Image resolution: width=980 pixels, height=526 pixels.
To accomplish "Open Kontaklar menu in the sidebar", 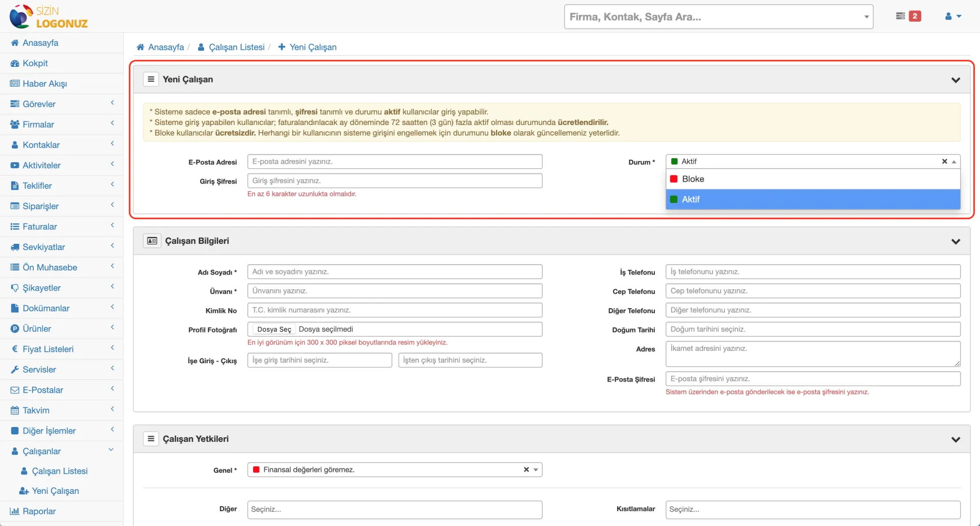I will (x=41, y=145).
